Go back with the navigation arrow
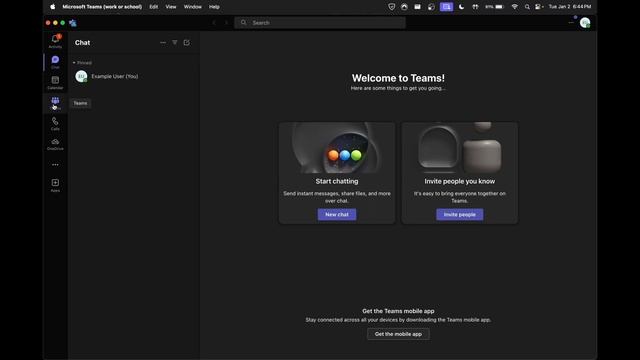This screenshot has width=640, height=360. (214, 22)
